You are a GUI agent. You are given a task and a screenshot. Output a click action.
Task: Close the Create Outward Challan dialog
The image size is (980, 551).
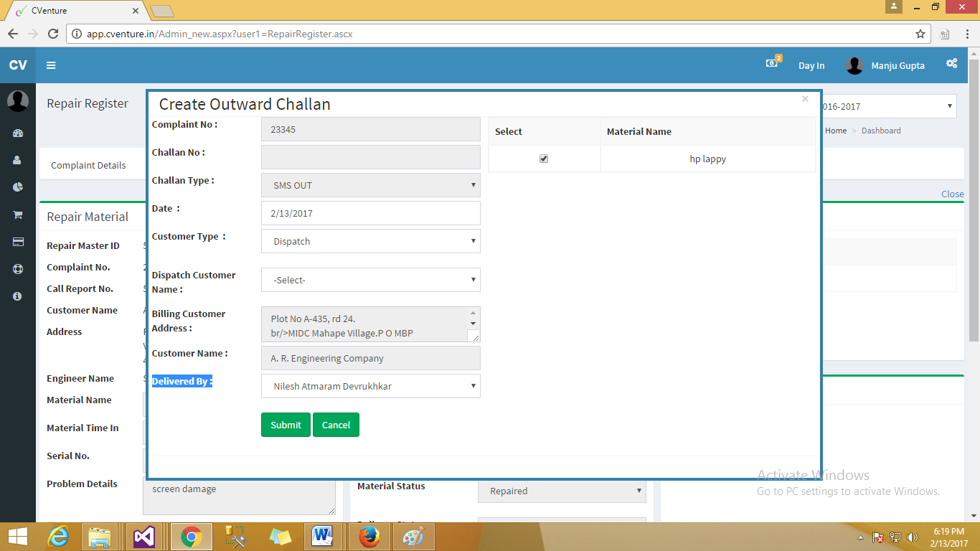click(x=805, y=99)
